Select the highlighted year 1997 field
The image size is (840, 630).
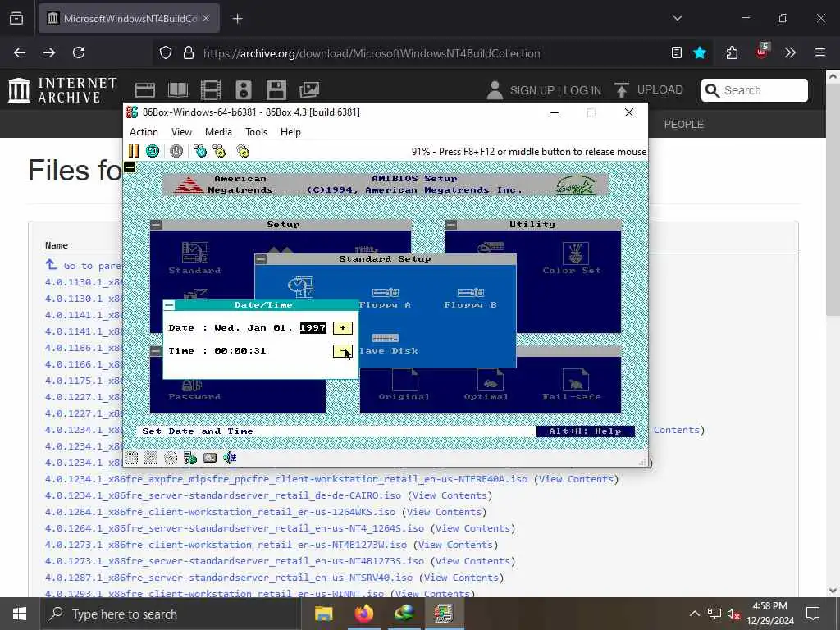point(313,328)
